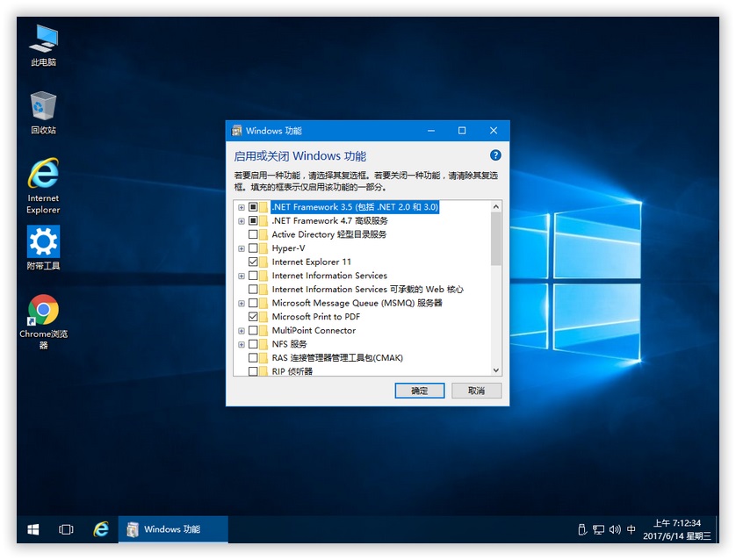Image resolution: width=736 pixels, height=560 pixels.
Task: Expand Microsoft Message Queue (MSMQ) 服务器 node
Action: click(242, 303)
